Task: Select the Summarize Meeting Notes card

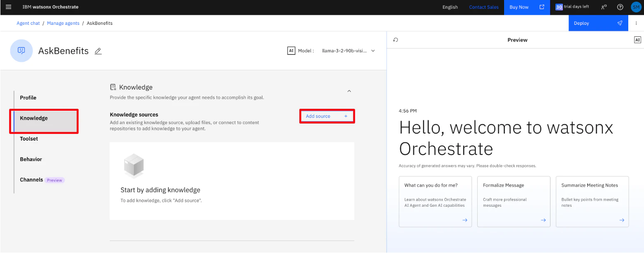Action: (592, 202)
